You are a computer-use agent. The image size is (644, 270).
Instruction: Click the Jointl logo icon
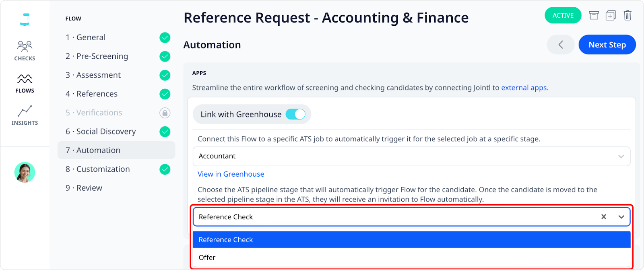(25, 19)
